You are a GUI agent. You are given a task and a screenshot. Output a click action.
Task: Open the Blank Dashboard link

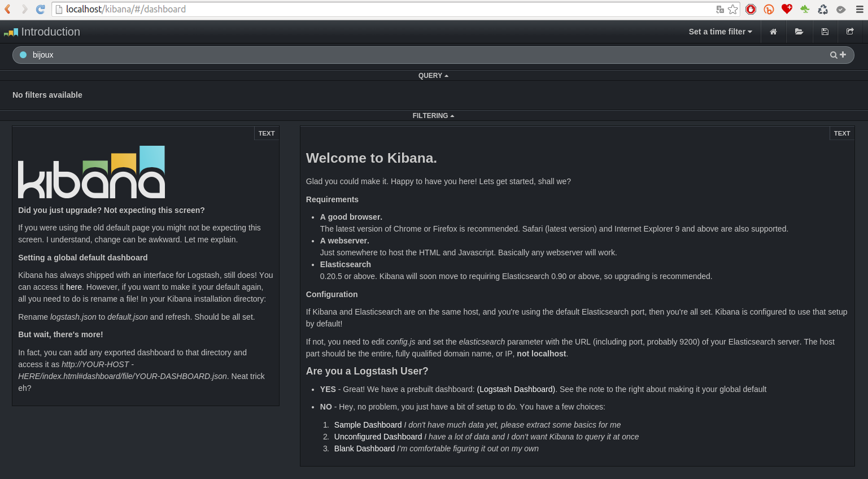coord(364,448)
